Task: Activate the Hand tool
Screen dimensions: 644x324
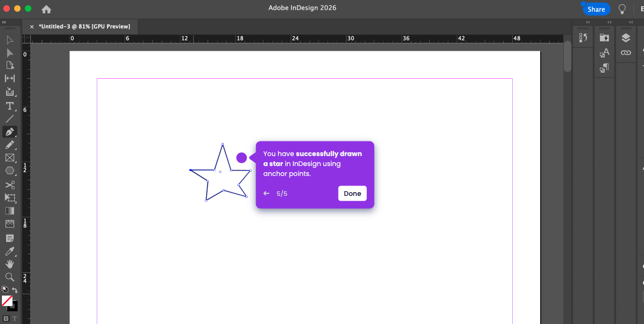Action: [9, 264]
